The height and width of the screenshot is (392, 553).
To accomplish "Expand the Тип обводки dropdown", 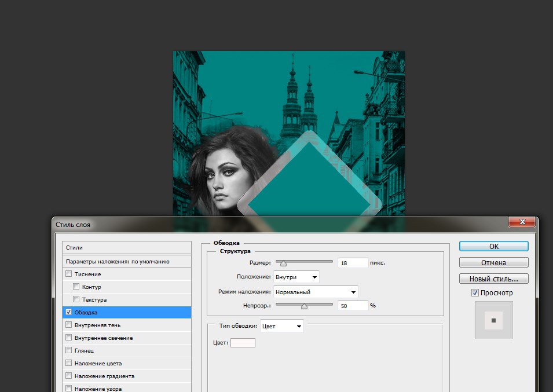I will coord(281,327).
